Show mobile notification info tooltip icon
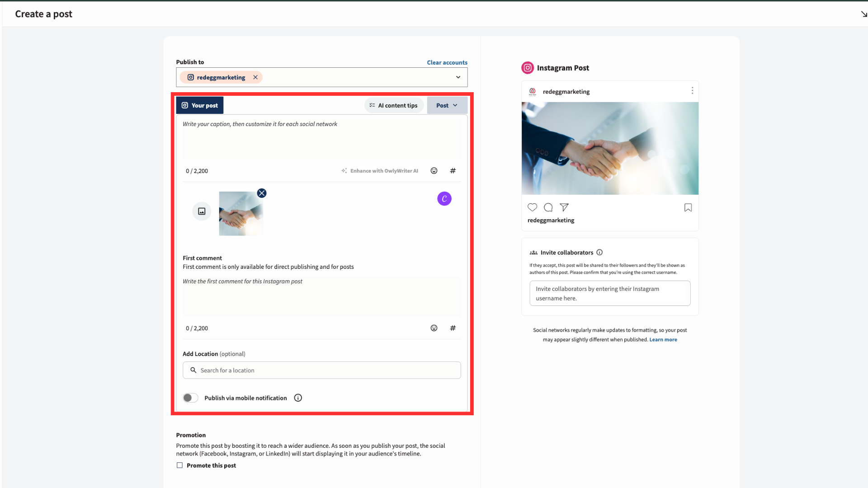The width and height of the screenshot is (868, 488). tap(298, 398)
